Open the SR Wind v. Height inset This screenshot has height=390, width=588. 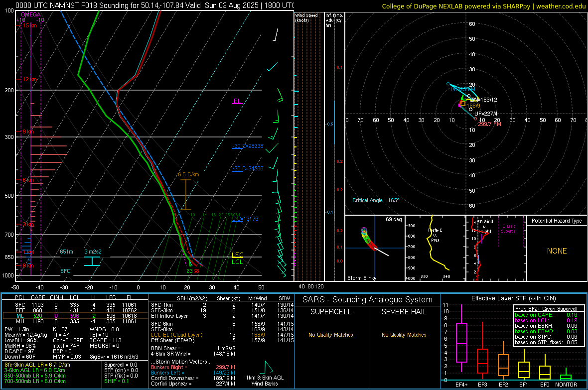click(496, 248)
